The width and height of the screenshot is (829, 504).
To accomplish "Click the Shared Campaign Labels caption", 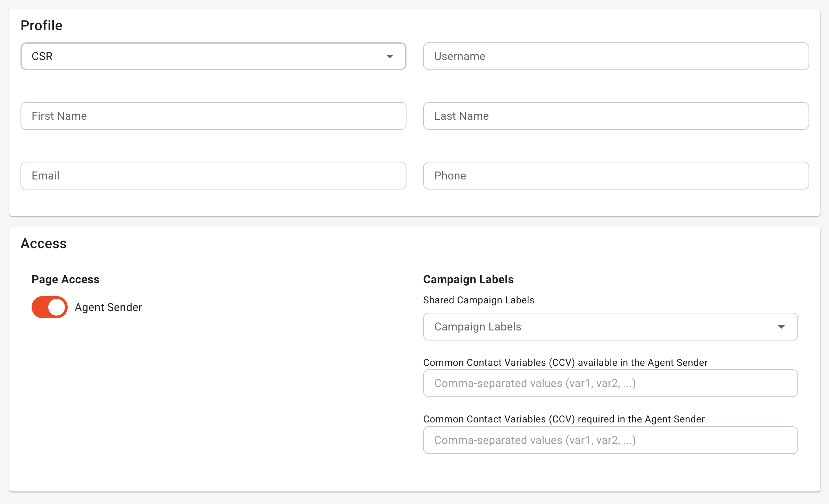I will 478,300.
